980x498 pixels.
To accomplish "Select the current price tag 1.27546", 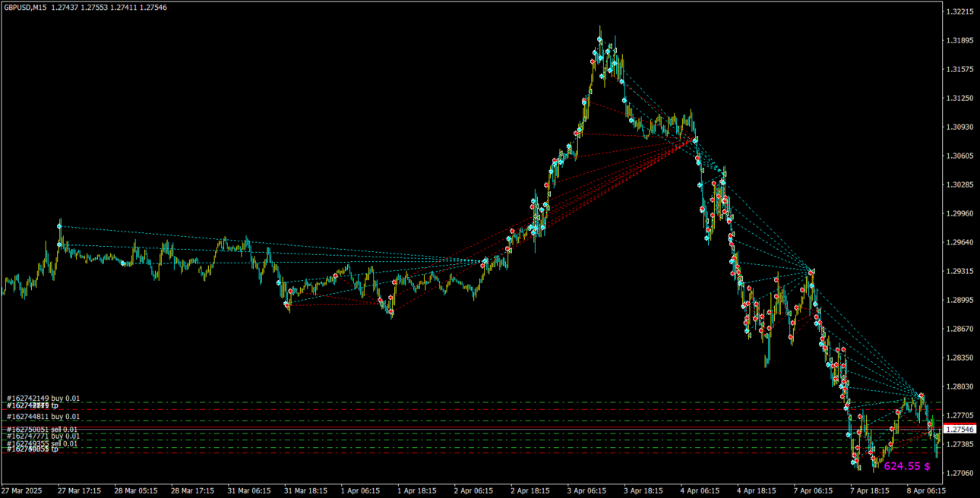I will coord(960,430).
